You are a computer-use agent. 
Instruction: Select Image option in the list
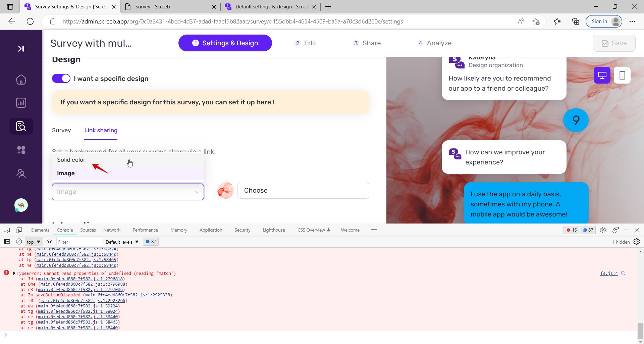(x=128, y=173)
